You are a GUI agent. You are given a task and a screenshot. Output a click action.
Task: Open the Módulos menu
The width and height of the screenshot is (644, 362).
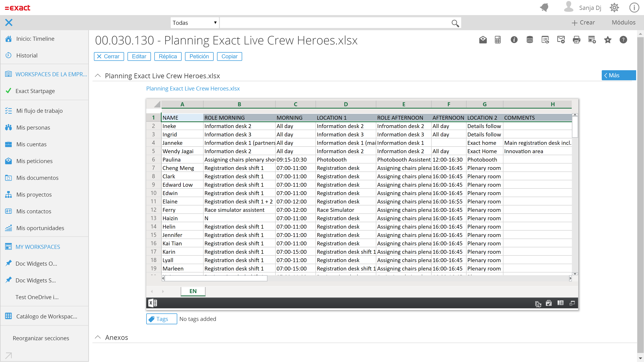point(624,22)
